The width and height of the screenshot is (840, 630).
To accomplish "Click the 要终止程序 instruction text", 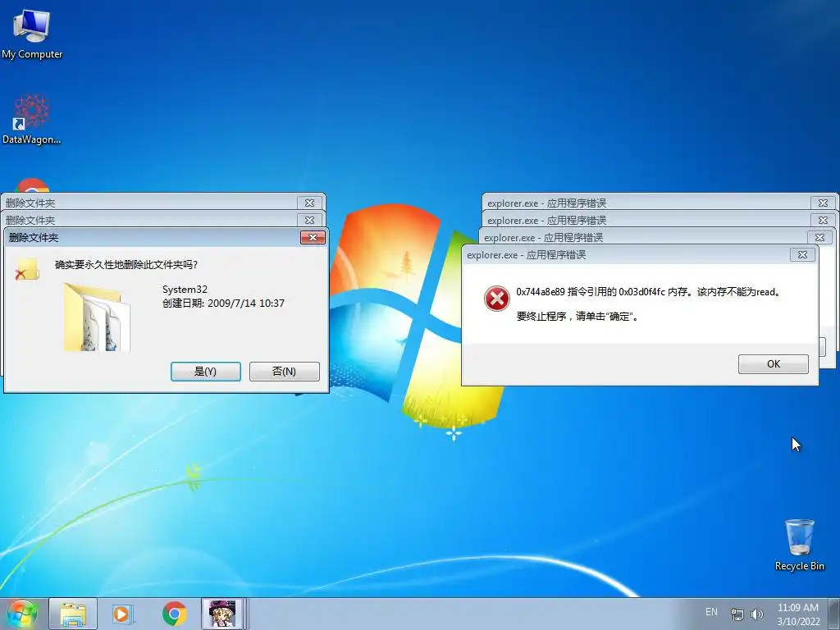I will pos(577,316).
